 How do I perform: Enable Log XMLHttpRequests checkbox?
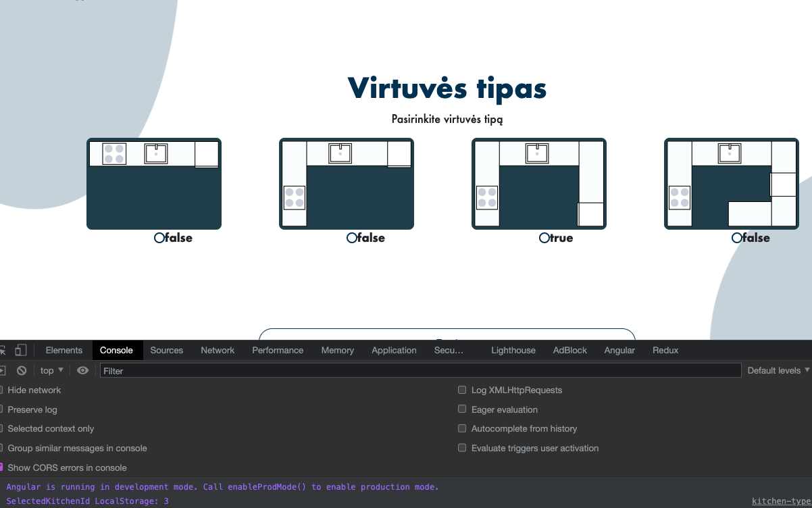click(462, 390)
